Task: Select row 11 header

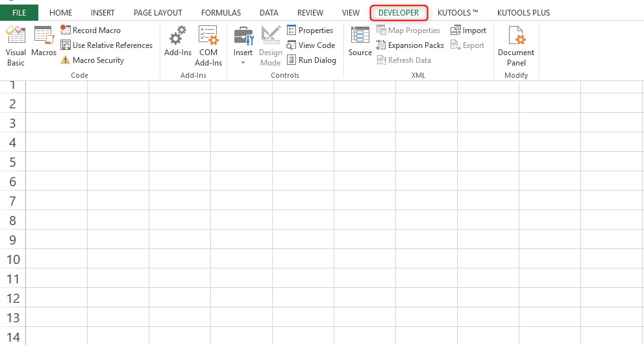Action: pyautogui.click(x=13, y=279)
